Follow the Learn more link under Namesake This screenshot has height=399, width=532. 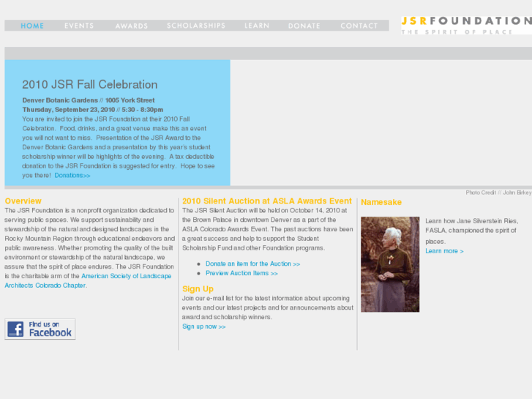tap(444, 251)
